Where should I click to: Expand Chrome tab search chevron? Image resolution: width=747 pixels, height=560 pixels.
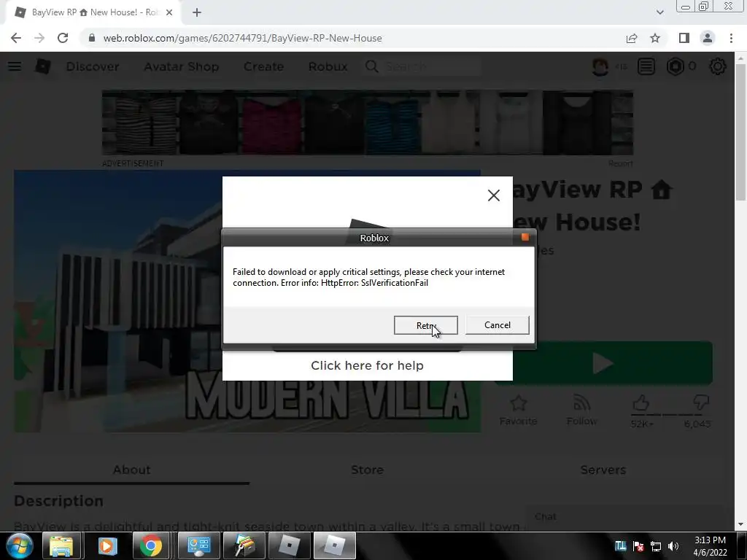(659, 12)
